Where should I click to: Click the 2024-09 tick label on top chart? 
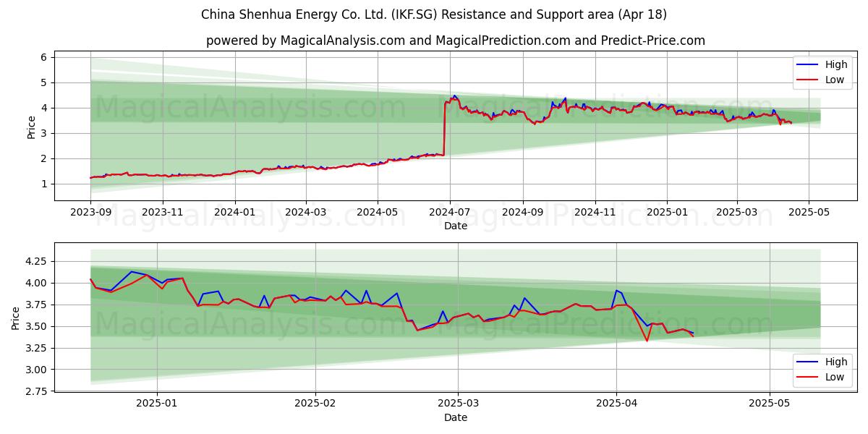click(x=522, y=213)
